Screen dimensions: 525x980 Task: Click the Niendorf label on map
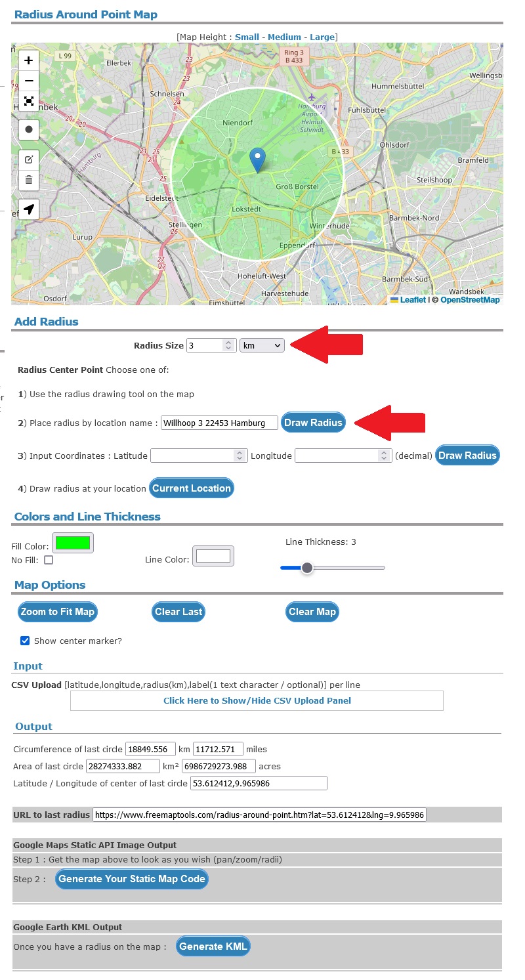click(x=237, y=122)
